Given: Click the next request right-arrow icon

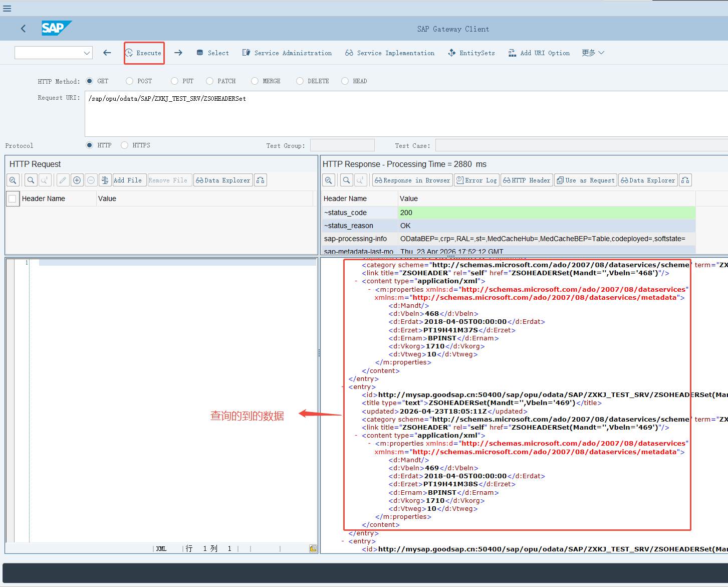Looking at the screenshot, I should pos(178,53).
